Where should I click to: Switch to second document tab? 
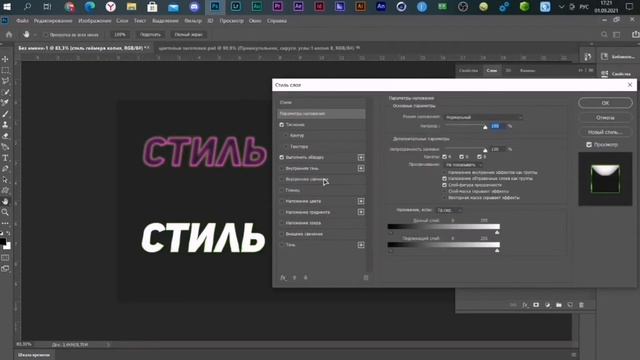258,48
